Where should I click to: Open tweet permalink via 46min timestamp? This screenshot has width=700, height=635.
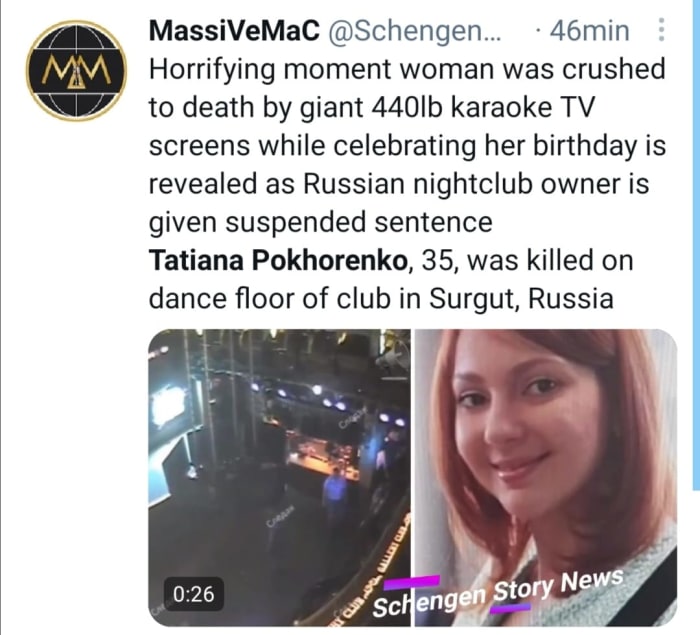tap(589, 31)
